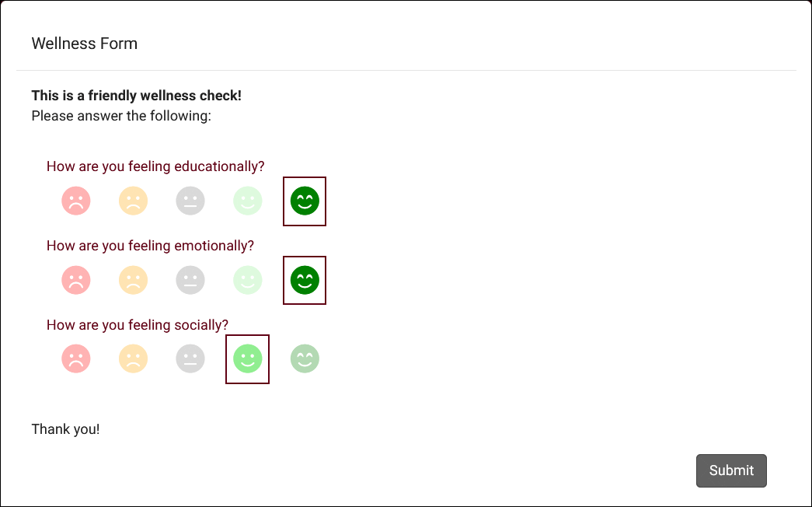
Task: Pick neutral face for educational feeling
Action: [190, 201]
